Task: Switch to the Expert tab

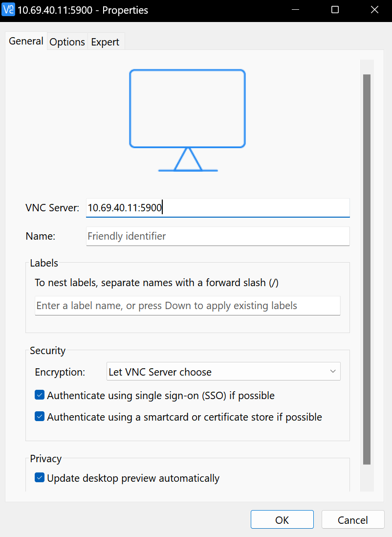Action: [106, 42]
